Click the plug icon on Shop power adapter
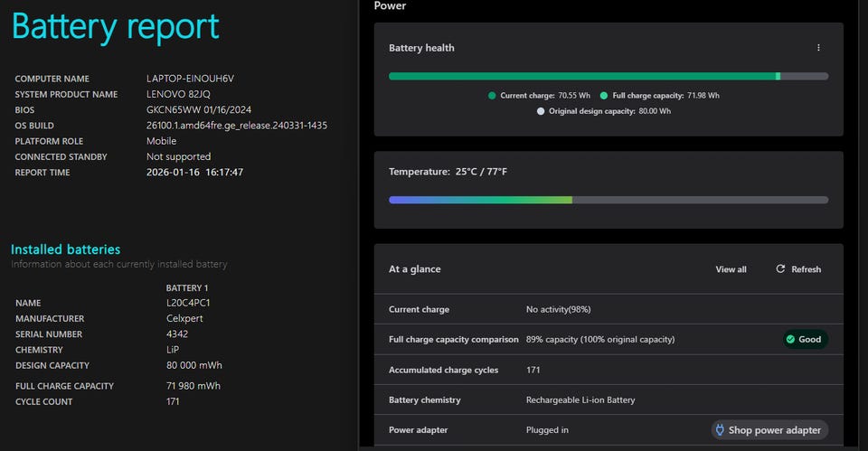Viewport: 868px width, 451px height. (x=720, y=430)
